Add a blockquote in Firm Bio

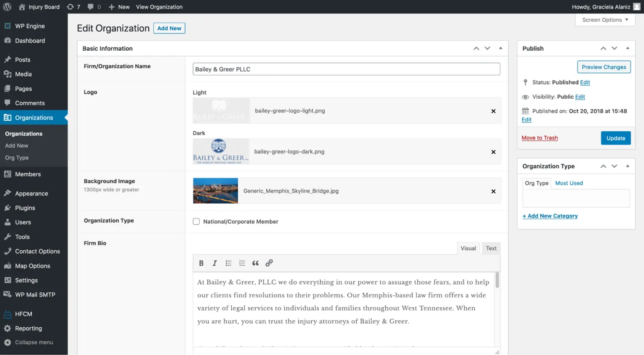point(256,263)
